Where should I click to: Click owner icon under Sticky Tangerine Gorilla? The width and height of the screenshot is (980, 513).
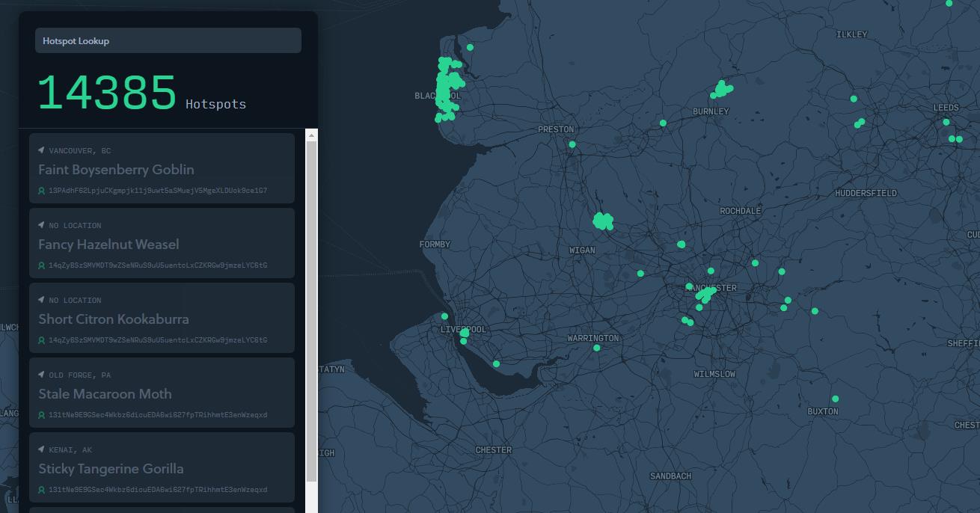tap(42, 490)
